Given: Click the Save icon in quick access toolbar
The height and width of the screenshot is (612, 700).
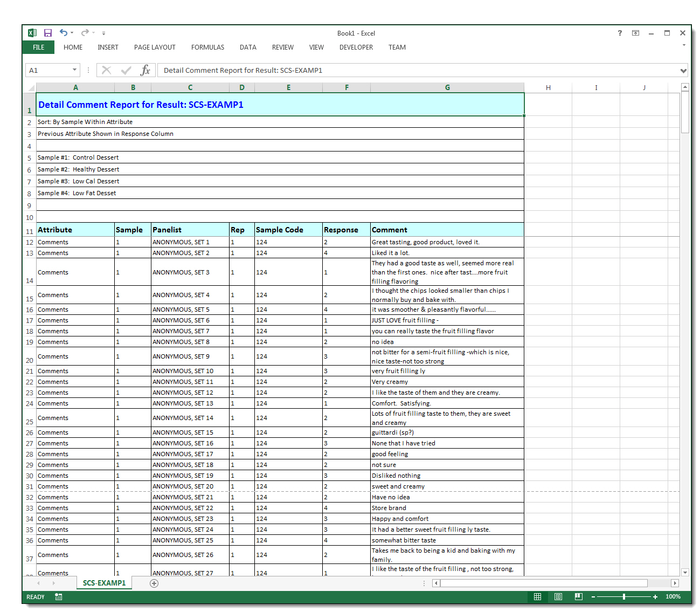Looking at the screenshot, I should pos(48,33).
